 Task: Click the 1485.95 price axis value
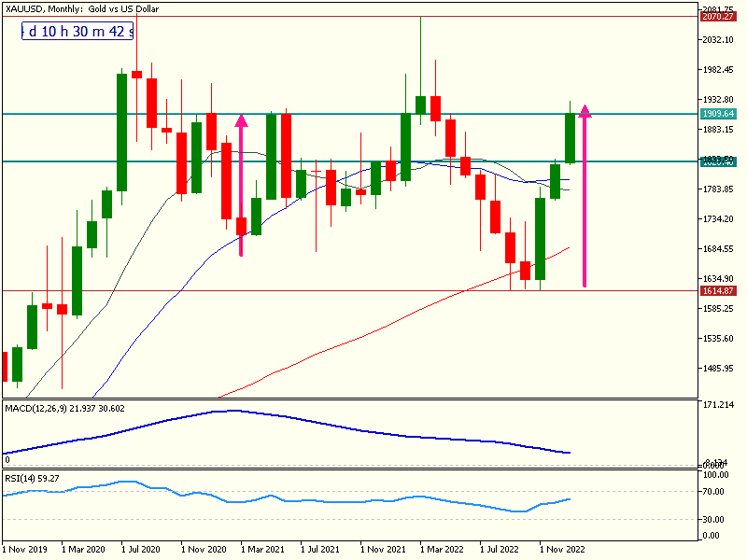pos(721,368)
